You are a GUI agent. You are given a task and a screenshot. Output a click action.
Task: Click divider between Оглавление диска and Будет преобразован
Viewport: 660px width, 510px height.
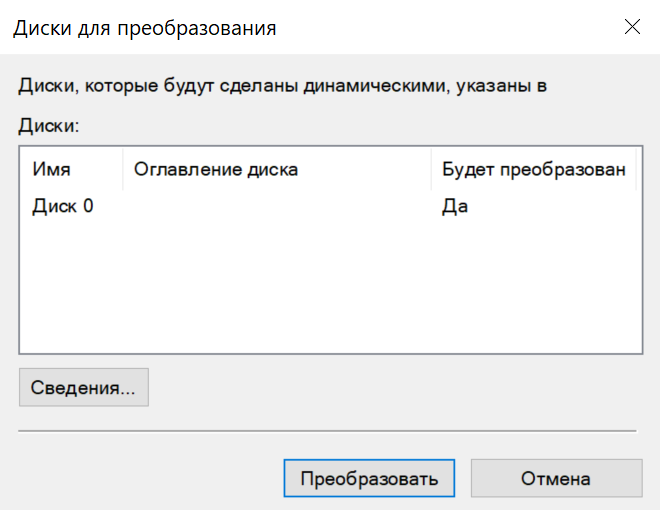(x=431, y=169)
